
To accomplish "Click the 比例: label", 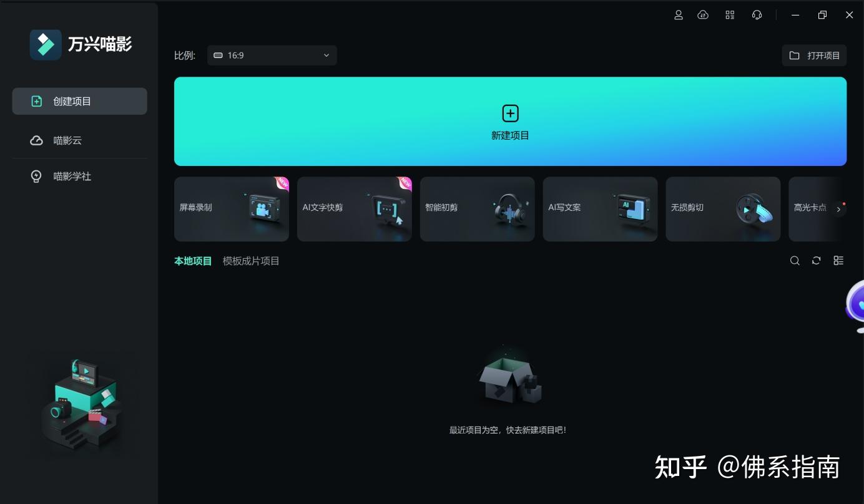I will click(185, 56).
